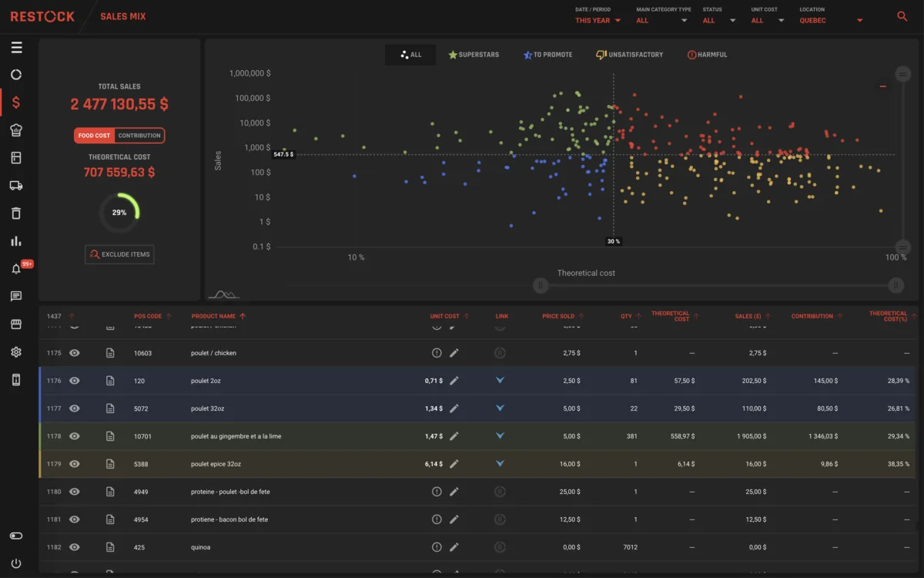
Task: Open the document icon for poulet au gingembre
Action: click(110, 436)
